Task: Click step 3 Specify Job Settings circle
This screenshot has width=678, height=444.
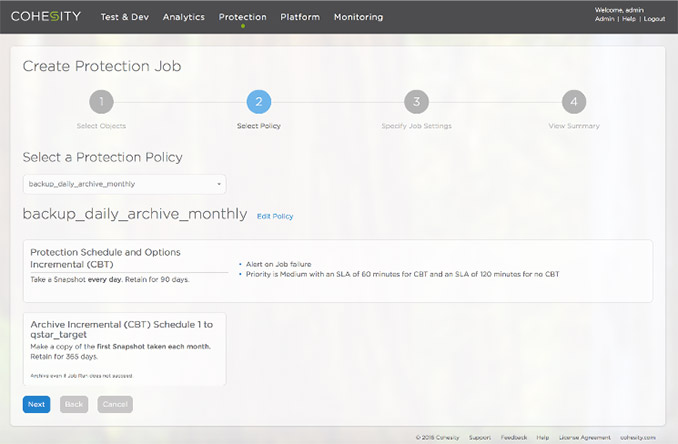Action: click(x=416, y=101)
